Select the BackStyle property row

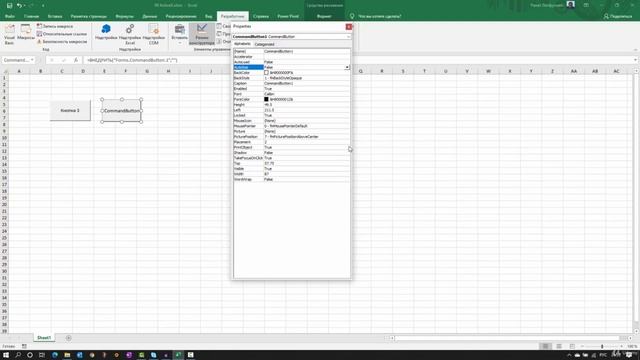(x=291, y=78)
